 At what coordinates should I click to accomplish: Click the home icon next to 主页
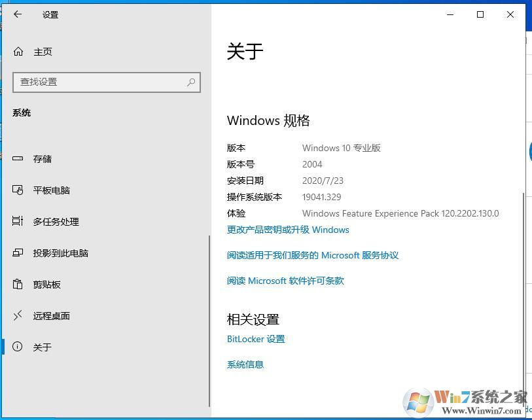click(20, 52)
